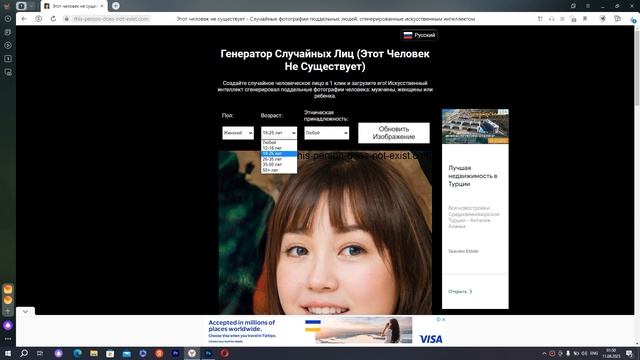Image resolution: width=640 pixels, height=360 pixels.
Task: Select "19-25 лет" age option
Action: [279, 153]
